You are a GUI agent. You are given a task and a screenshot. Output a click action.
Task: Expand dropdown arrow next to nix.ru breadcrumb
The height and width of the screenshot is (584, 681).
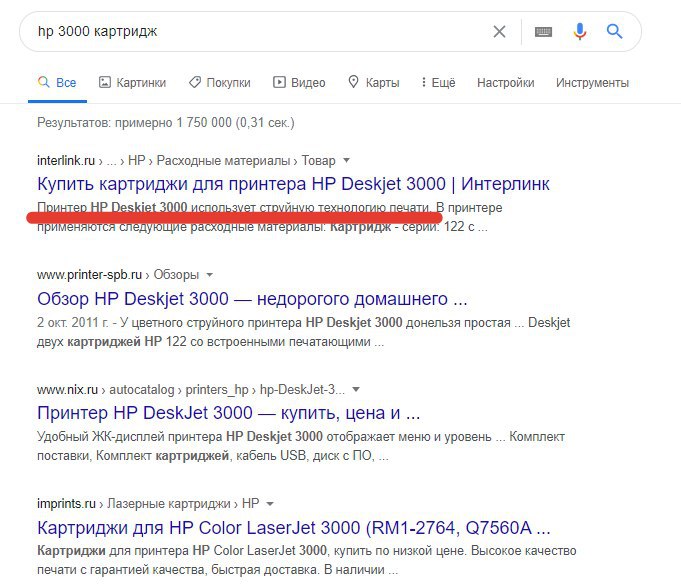click(356, 389)
